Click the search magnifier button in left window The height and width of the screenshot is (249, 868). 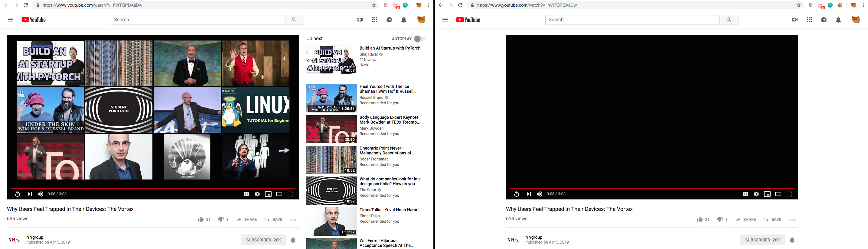[x=294, y=20]
